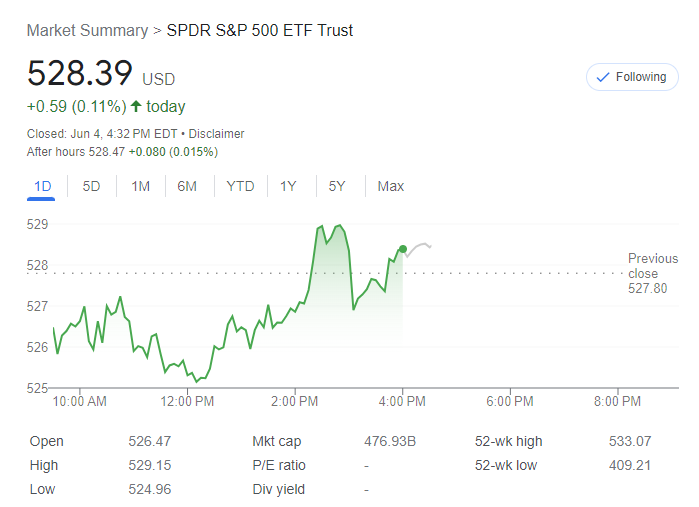Click the Mkt cap value 476.93B
The image size is (699, 507).
(390, 441)
